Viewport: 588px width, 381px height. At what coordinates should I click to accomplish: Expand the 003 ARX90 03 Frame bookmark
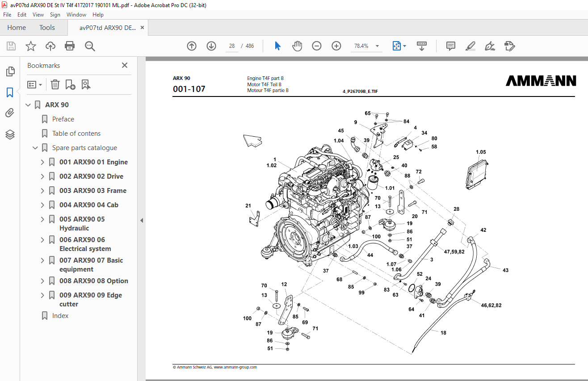click(x=43, y=191)
